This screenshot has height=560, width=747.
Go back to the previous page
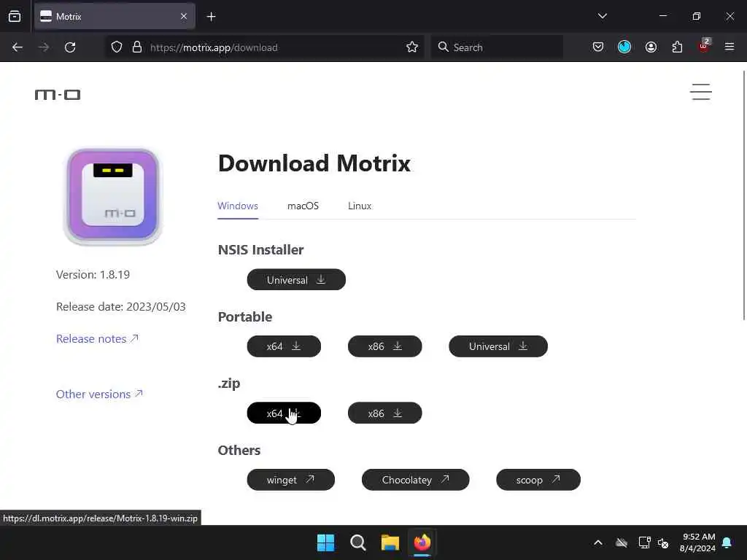coord(18,47)
